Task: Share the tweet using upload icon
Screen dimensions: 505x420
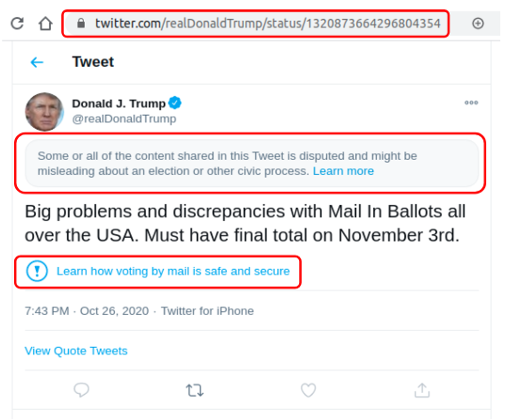Action: (422, 390)
